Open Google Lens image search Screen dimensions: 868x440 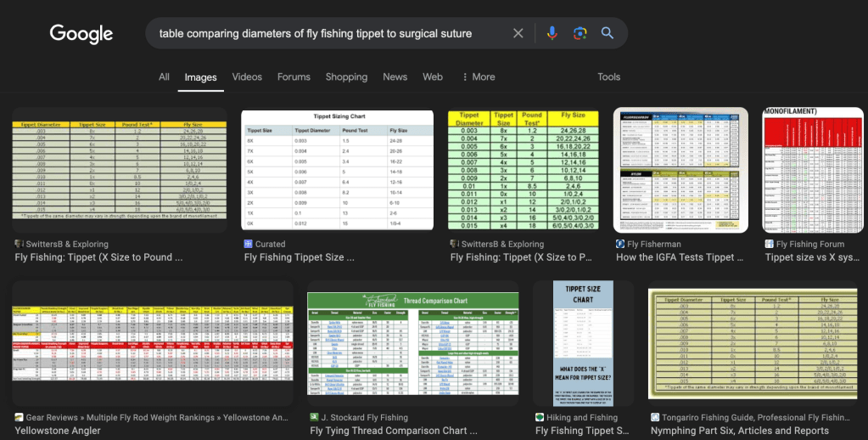[580, 33]
